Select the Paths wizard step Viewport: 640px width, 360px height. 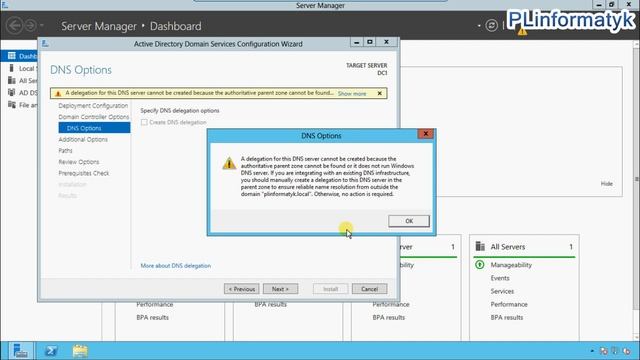point(65,151)
